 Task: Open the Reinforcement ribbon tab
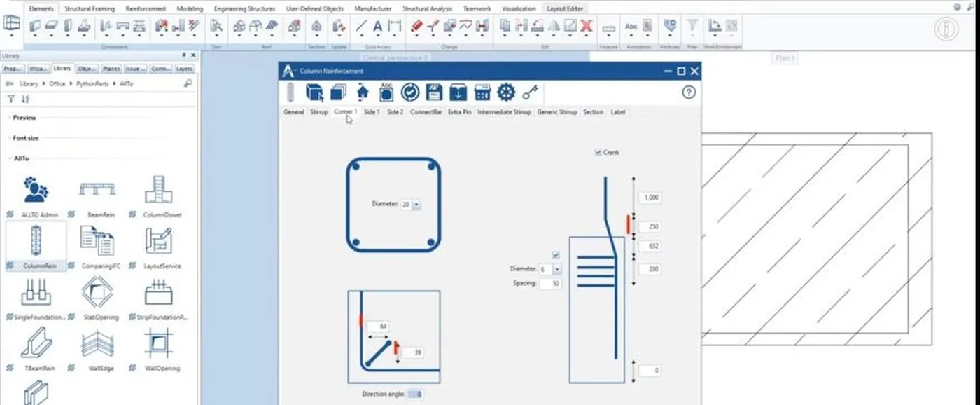[146, 8]
